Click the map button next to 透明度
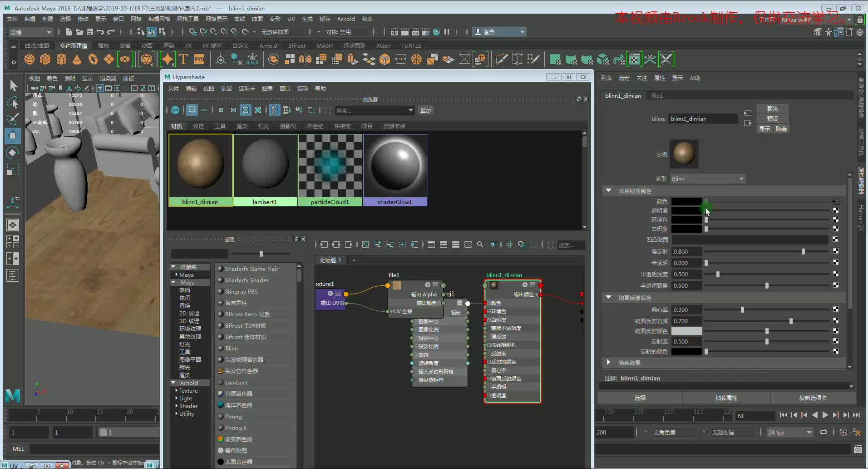This screenshot has height=469, width=868. click(x=835, y=210)
